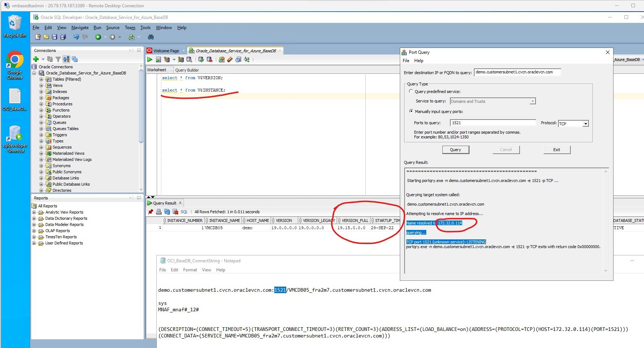The width and height of the screenshot is (644, 348).
Task: Pin the Query Result using the red pushpin
Action: tap(151, 212)
